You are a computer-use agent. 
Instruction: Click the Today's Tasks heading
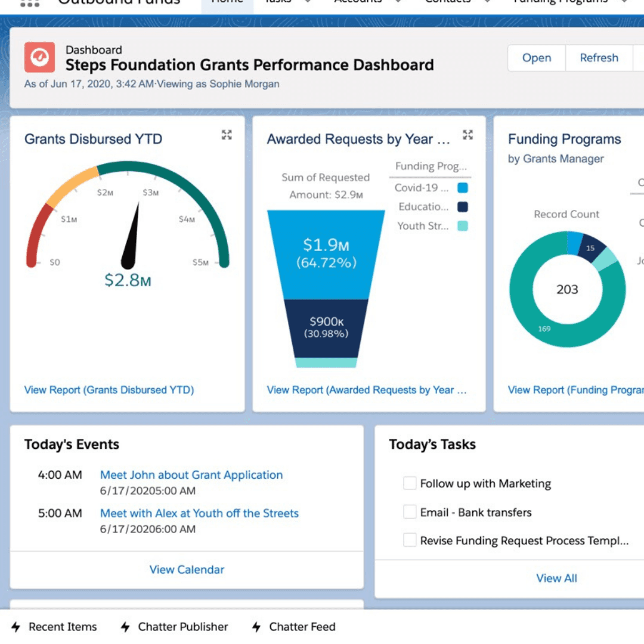[x=432, y=444]
